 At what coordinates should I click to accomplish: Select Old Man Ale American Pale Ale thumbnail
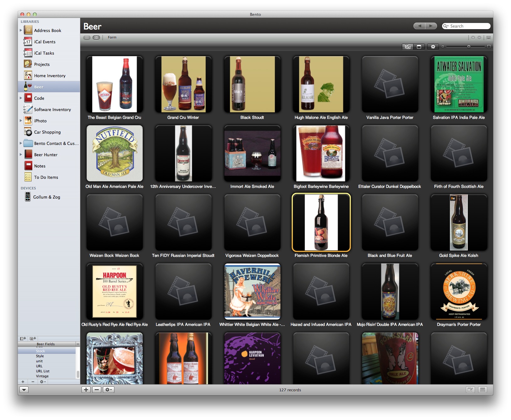114,153
